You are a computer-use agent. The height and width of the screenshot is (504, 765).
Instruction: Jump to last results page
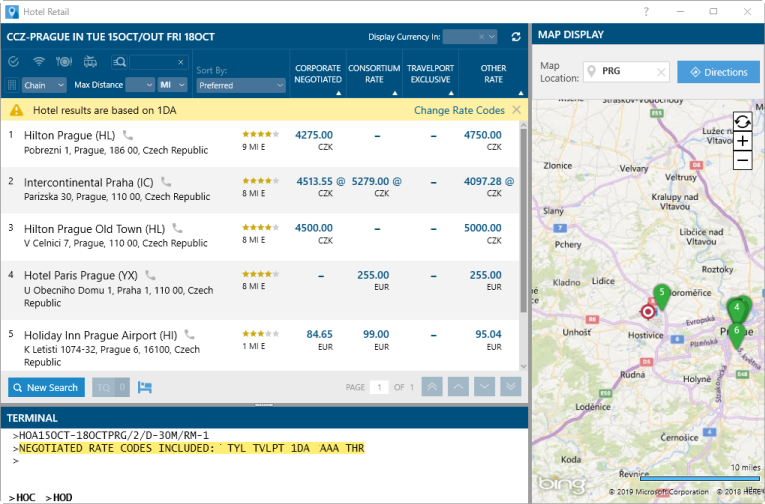click(510, 387)
